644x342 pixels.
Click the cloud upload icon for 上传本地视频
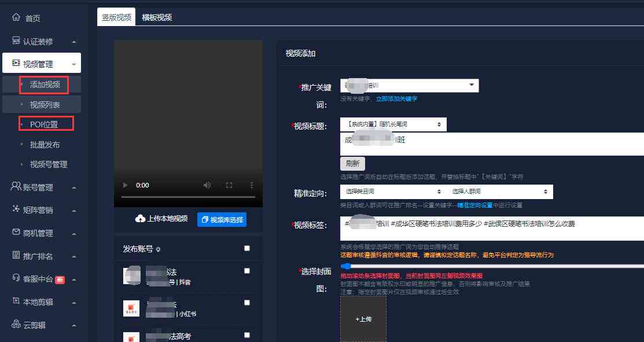(x=140, y=219)
